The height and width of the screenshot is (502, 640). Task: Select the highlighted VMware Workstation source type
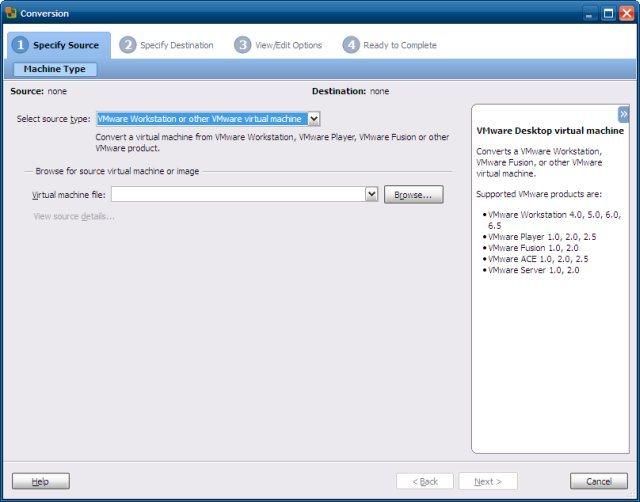[202, 119]
